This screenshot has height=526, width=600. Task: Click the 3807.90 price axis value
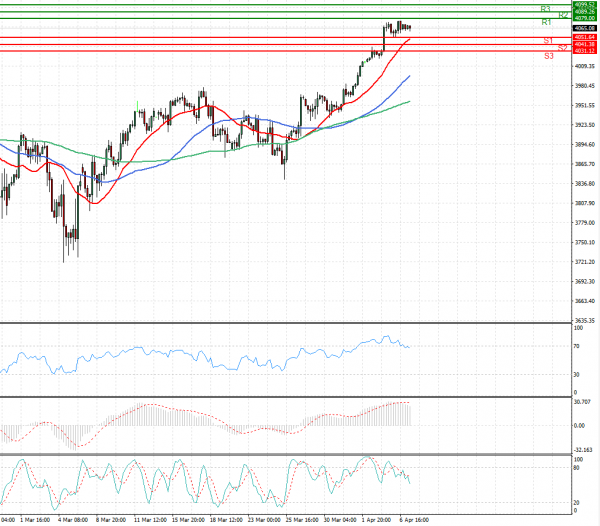click(585, 203)
